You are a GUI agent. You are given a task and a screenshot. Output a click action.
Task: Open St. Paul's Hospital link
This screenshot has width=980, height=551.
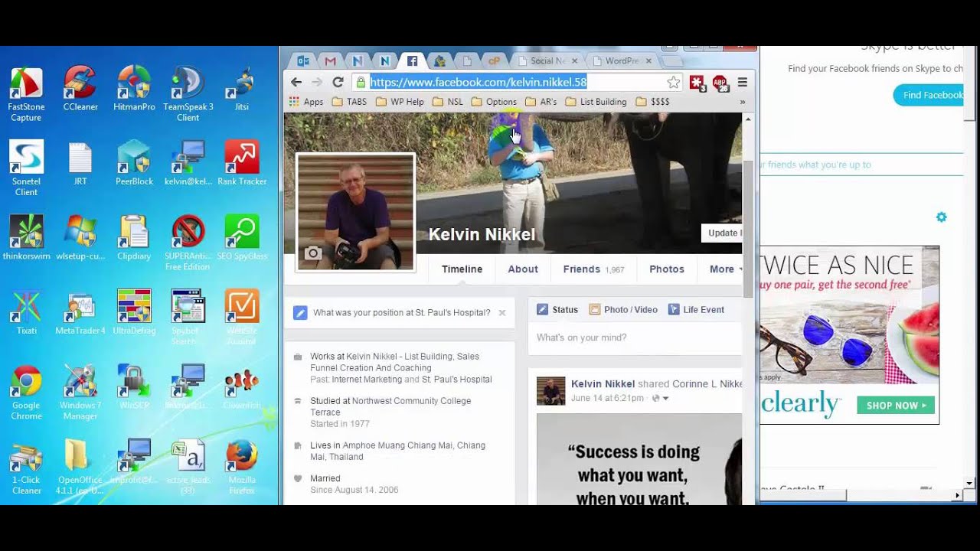[456, 380]
